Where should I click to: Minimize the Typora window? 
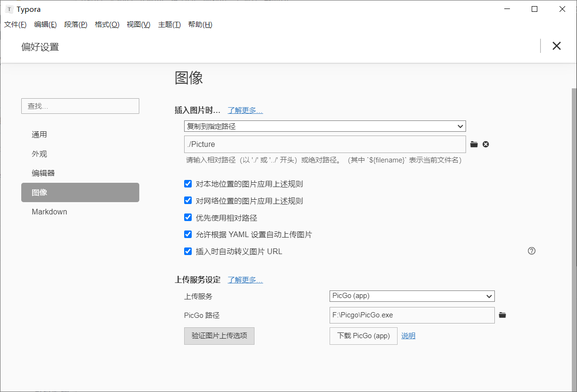pyautogui.click(x=507, y=9)
